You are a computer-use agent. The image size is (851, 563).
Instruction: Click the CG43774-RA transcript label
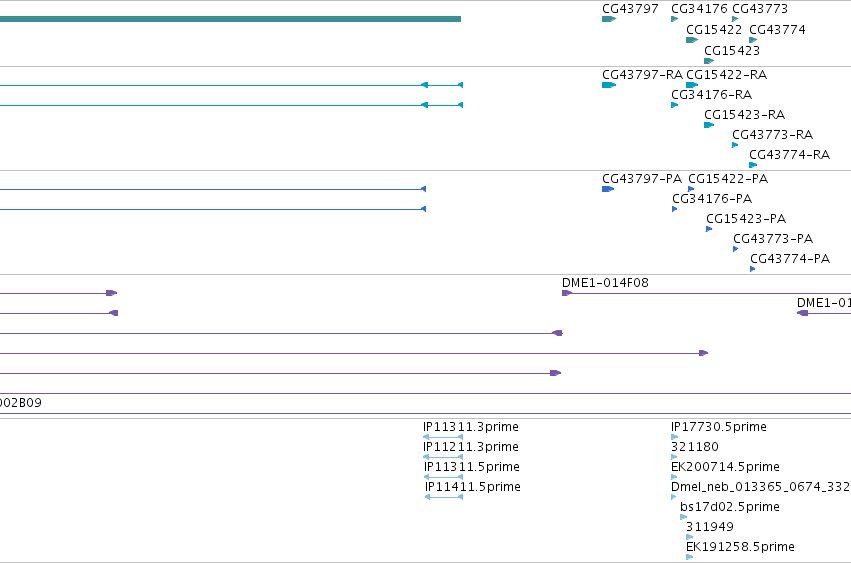click(x=789, y=155)
